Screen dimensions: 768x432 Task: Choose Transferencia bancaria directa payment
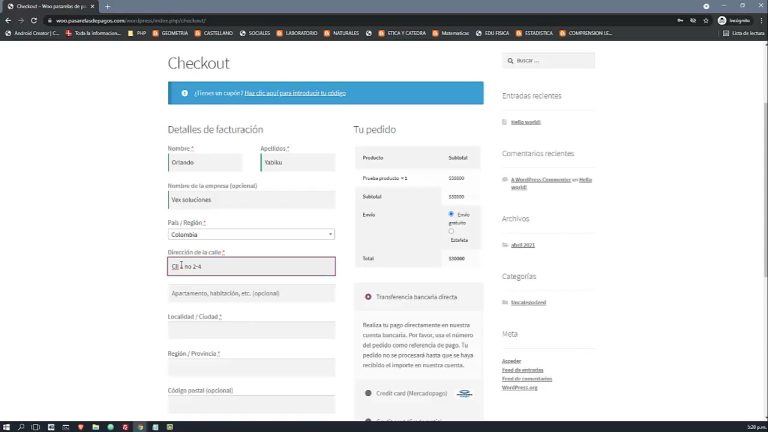[x=368, y=296]
